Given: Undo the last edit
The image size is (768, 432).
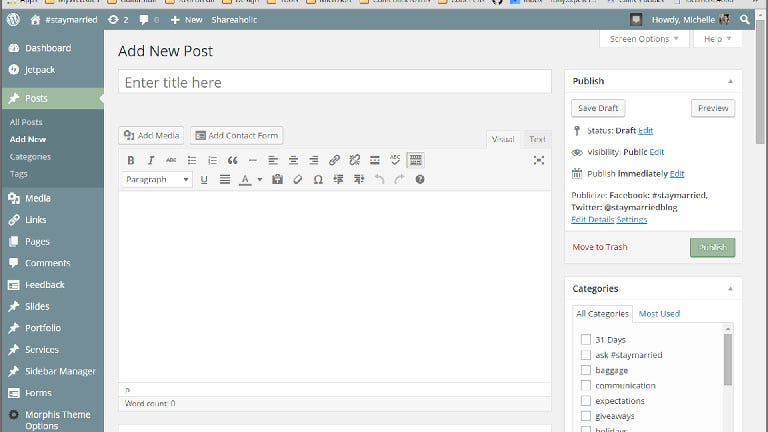Looking at the screenshot, I should pyautogui.click(x=379, y=180).
